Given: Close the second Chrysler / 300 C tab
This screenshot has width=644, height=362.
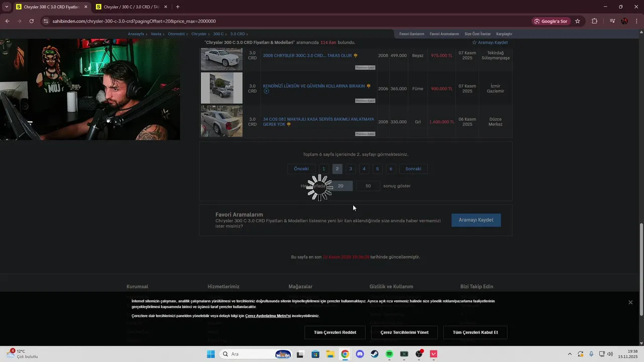Looking at the screenshot, I should 166,7.
